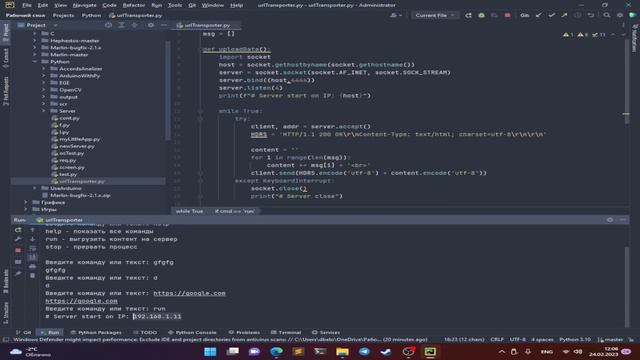The width and height of the screenshot is (640, 360).
Task: Stop the process using the red stop icon in Run panel
Action: click(x=18, y=250)
